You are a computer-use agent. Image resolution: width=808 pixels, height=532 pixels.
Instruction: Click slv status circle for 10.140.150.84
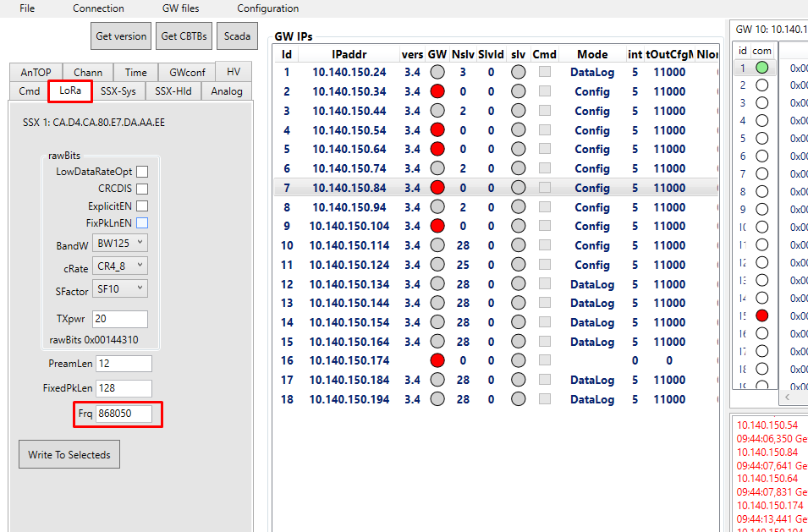[518, 188]
